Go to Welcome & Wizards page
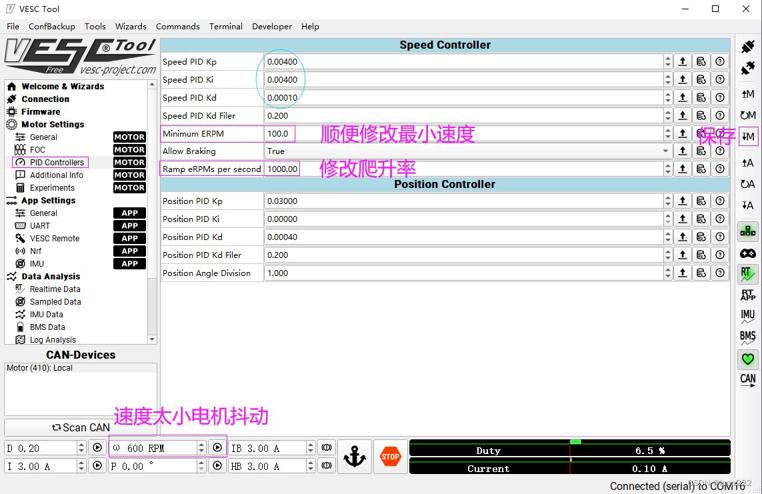Screen dimensions: 762x494 [x=63, y=86]
